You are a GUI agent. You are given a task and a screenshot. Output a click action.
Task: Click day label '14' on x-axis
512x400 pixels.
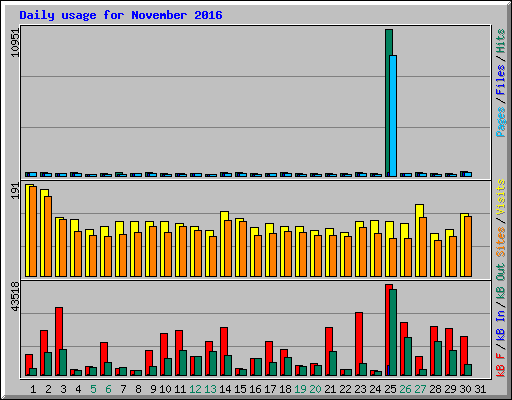(x=225, y=389)
